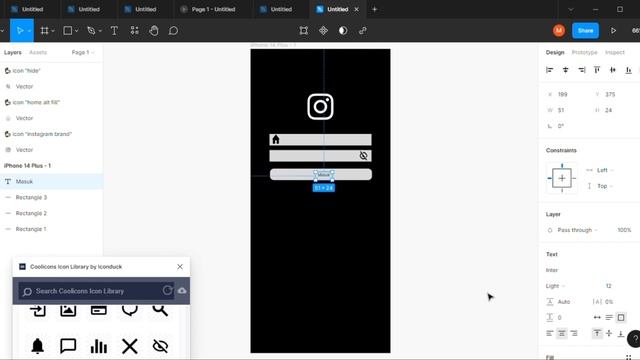
Task: Set text vertical align middle
Action: pyautogui.click(x=609, y=333)
